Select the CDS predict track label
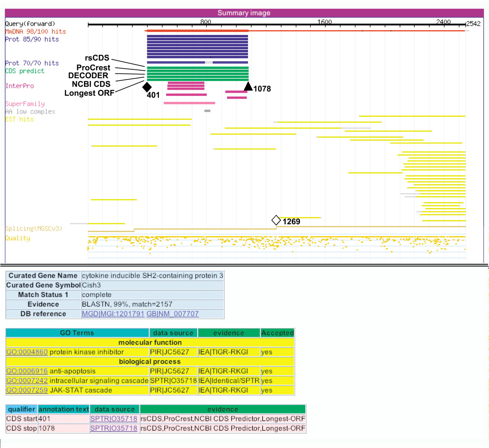Image resolution: width=489 pixels, height=448 pixels. (x=25, y=71)
